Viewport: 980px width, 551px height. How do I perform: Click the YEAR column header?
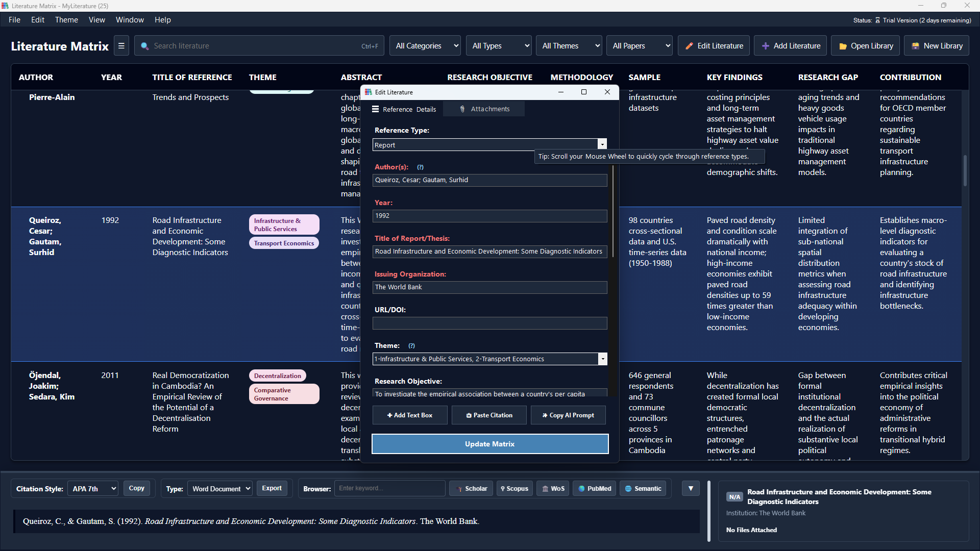111,78
